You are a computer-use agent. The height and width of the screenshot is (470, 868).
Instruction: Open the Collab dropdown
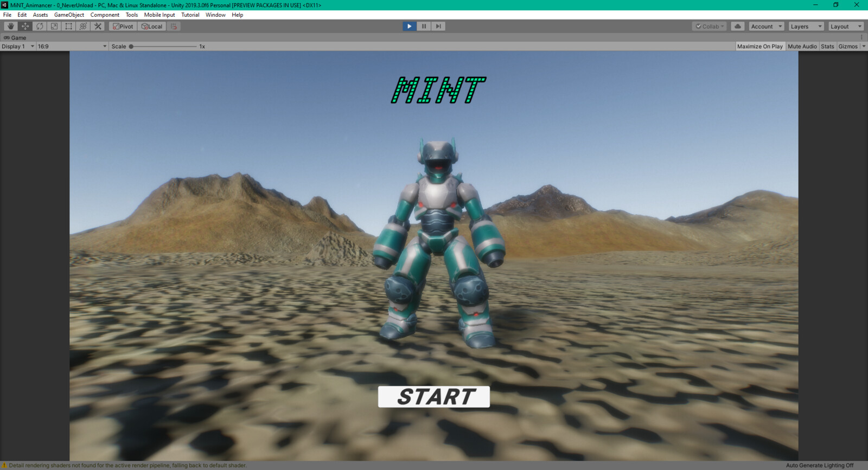710,26
